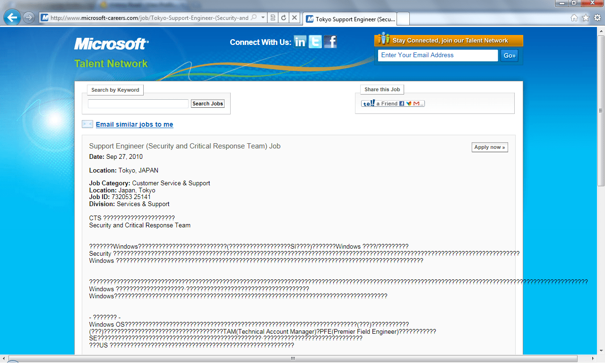Open the browser Home icon
Image resolution: width=605 pixels, height=364 pixels.
click(574, 18)
